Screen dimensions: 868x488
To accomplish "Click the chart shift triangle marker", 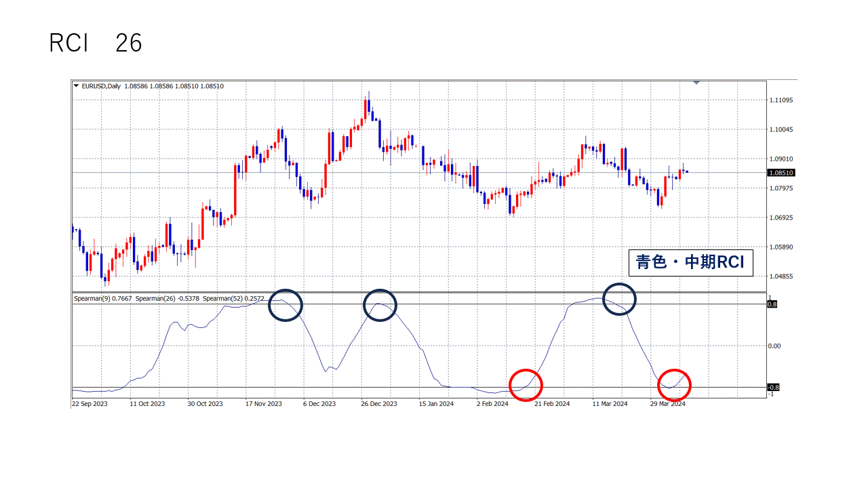I will [696, 82].
